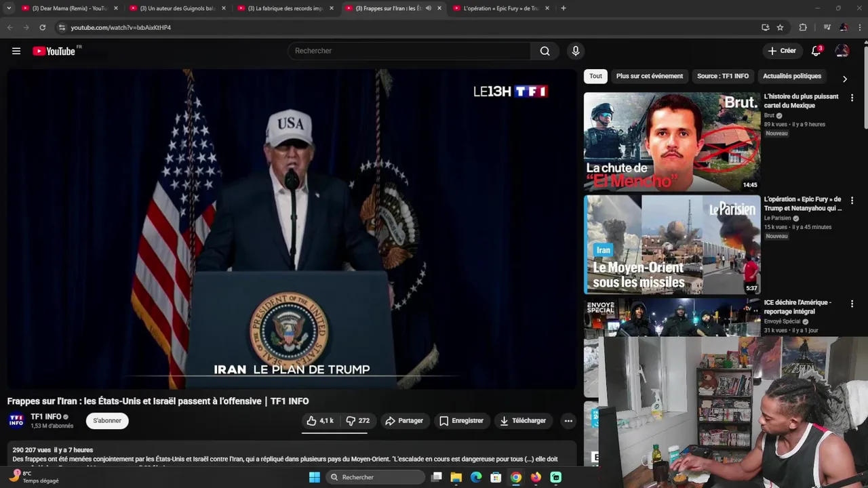Open File Explorer from taskbar

tap(456, 477)
